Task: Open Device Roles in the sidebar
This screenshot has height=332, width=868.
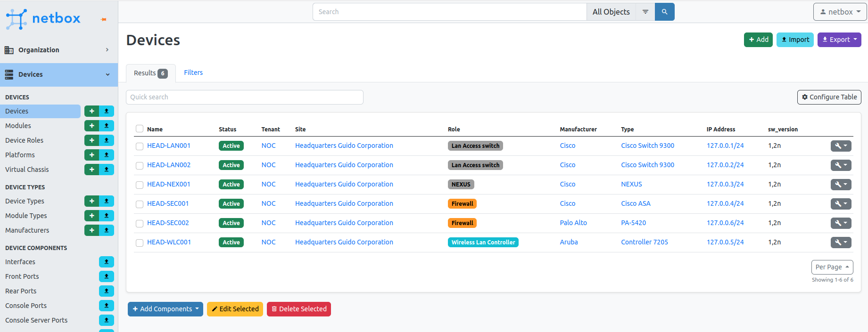Action: tap(24, 140)
